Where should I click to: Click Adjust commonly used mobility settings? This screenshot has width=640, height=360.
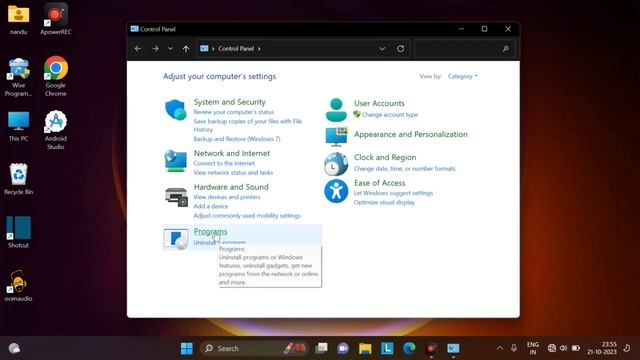(x=247, y=216)
